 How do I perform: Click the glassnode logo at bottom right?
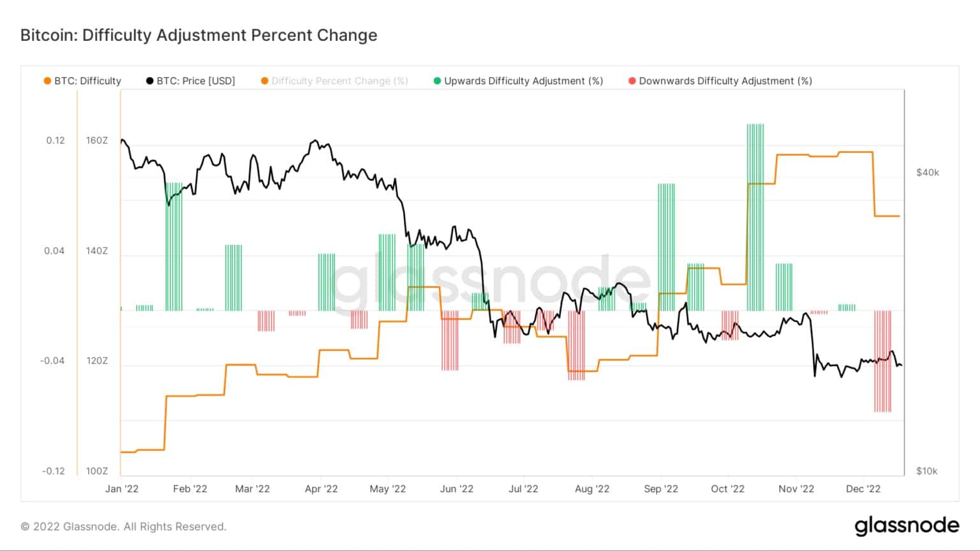(x=907, y=525)
